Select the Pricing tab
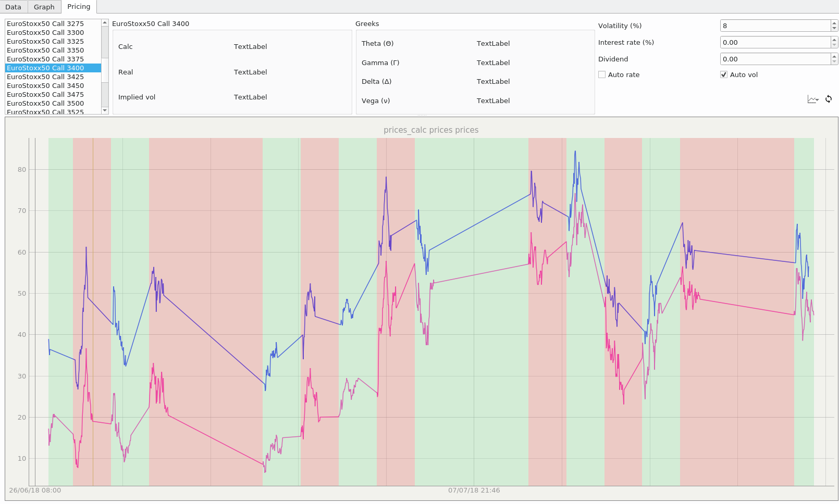839x504 pixels. click(x=79, y=6)
